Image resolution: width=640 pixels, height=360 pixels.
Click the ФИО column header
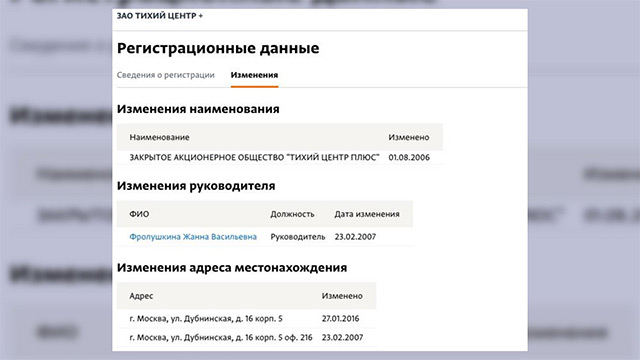[x=139, y=214]
